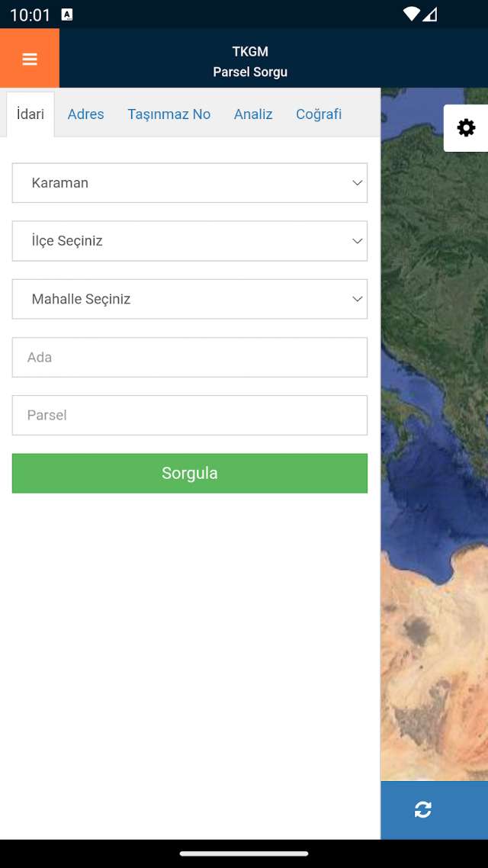Screen dimensions: 488x868
Task: Focus the Parsel input field
Action: [190, 415]
